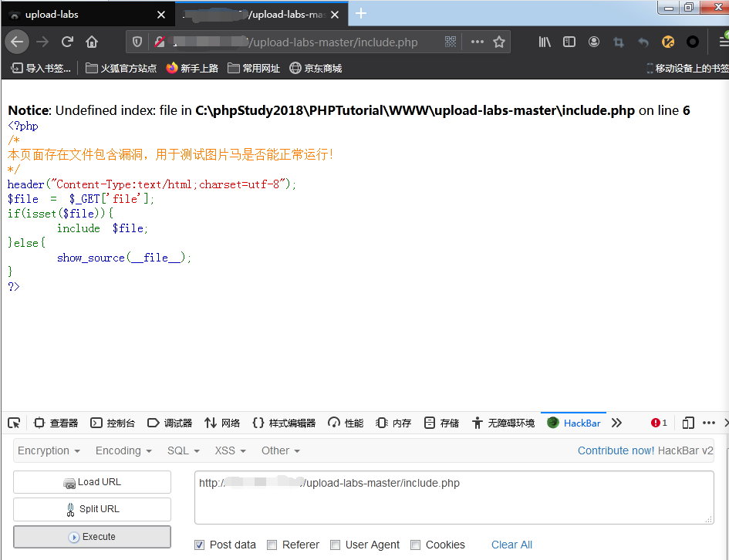Open the Firefox hamburger menu

[724, 42]
